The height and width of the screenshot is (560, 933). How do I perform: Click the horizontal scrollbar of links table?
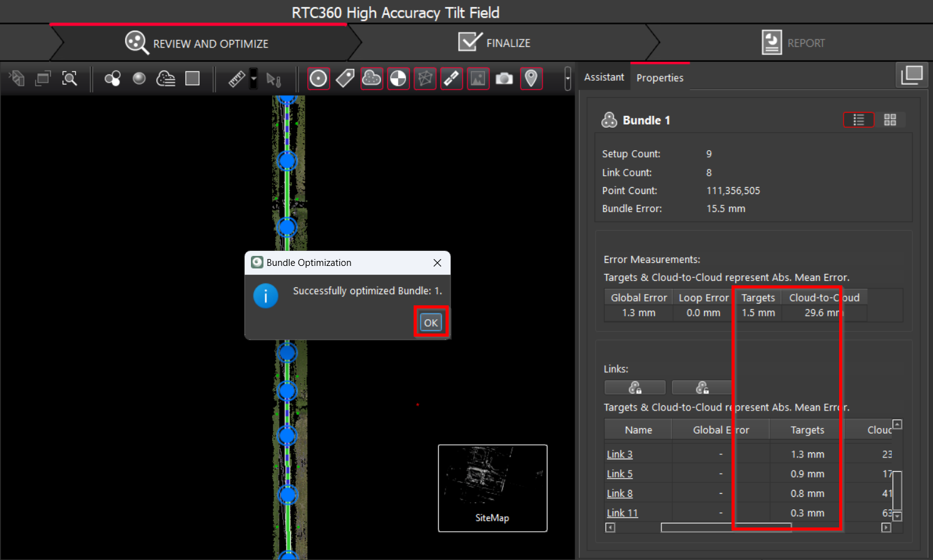pyautogui.click(x=726, y=528)
